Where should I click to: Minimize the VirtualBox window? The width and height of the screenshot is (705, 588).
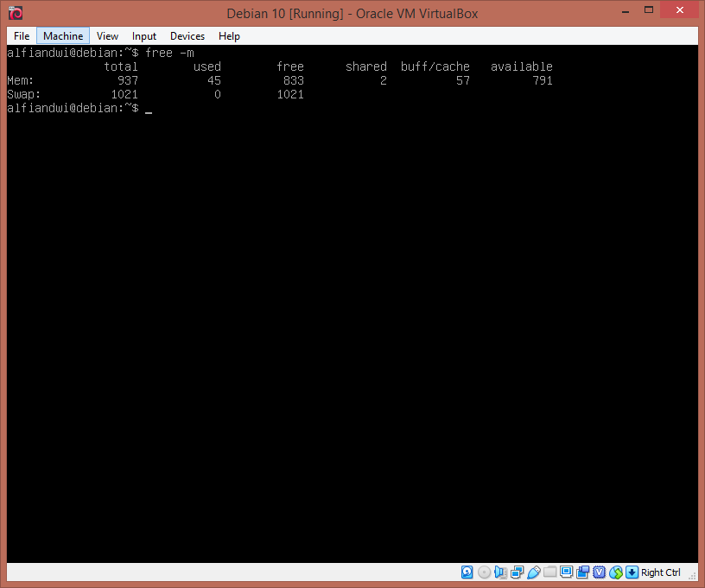(x=626, y=10)
